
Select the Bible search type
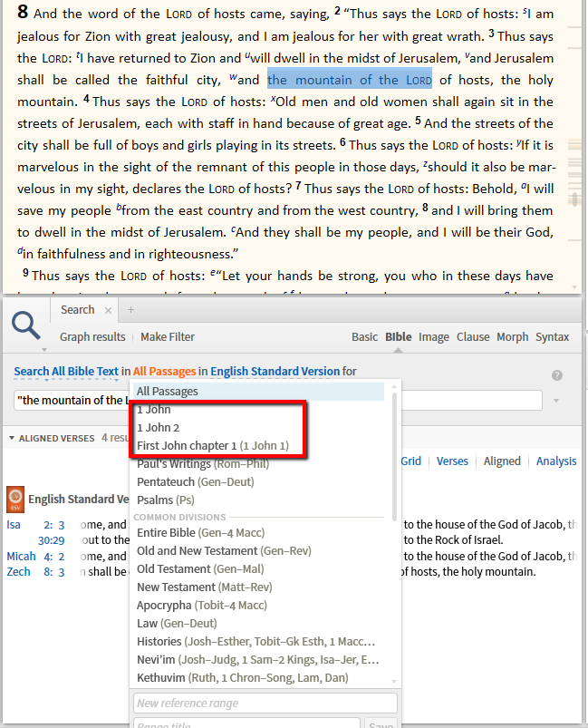tap(398, 337)
